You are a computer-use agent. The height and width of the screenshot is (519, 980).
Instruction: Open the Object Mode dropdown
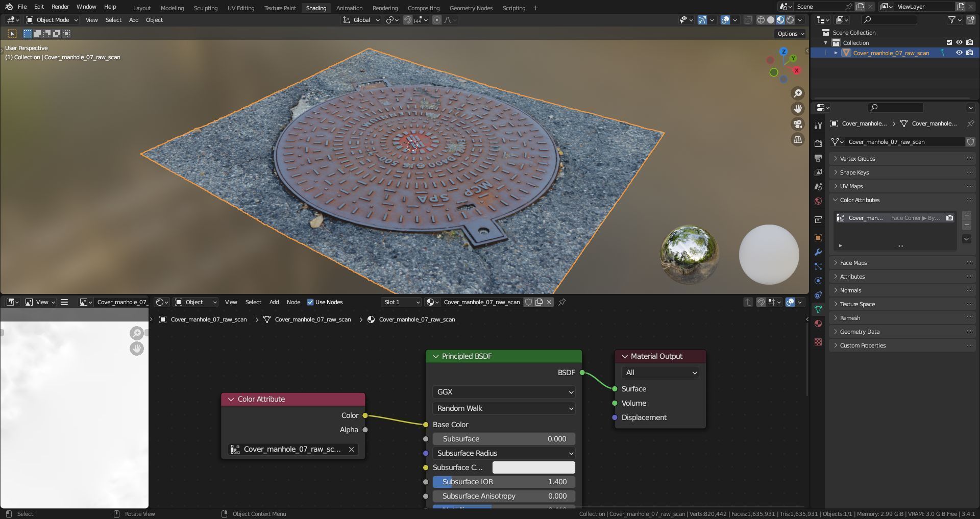click(52, 20)
